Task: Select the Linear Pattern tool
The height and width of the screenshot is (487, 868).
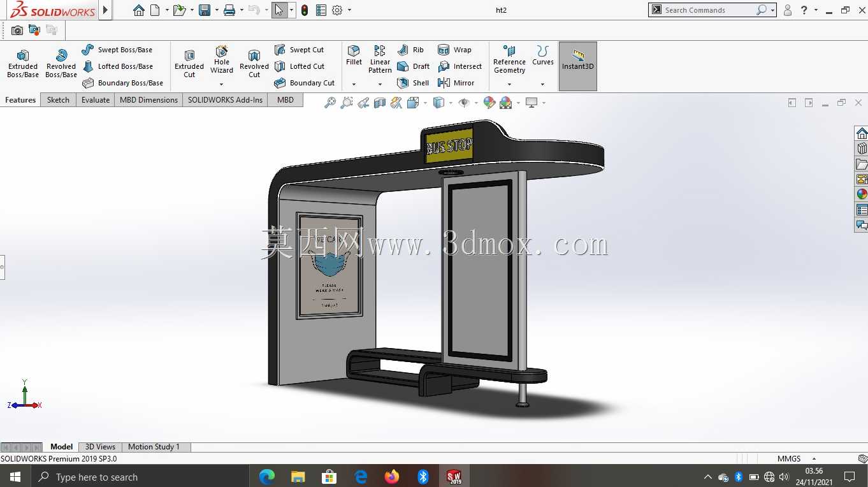Action: point(380,60)
